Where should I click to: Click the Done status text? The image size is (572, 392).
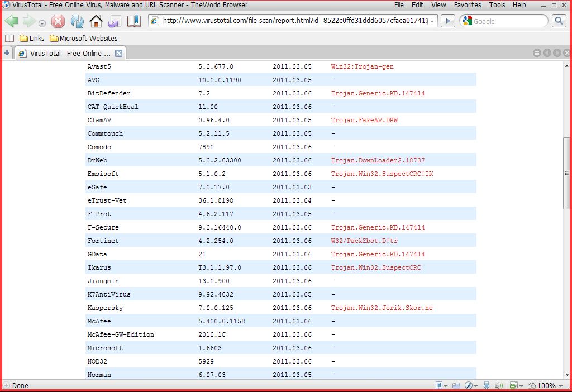pos(20,385)
